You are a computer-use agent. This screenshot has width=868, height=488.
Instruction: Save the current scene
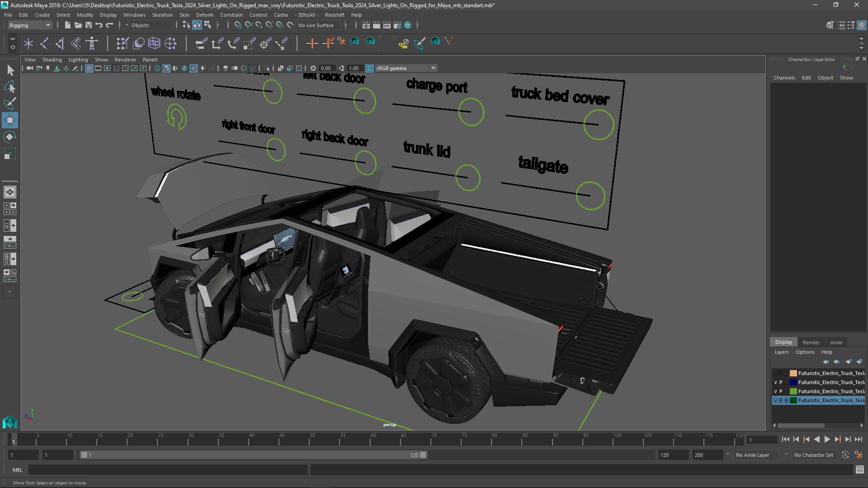coord(89,25)
